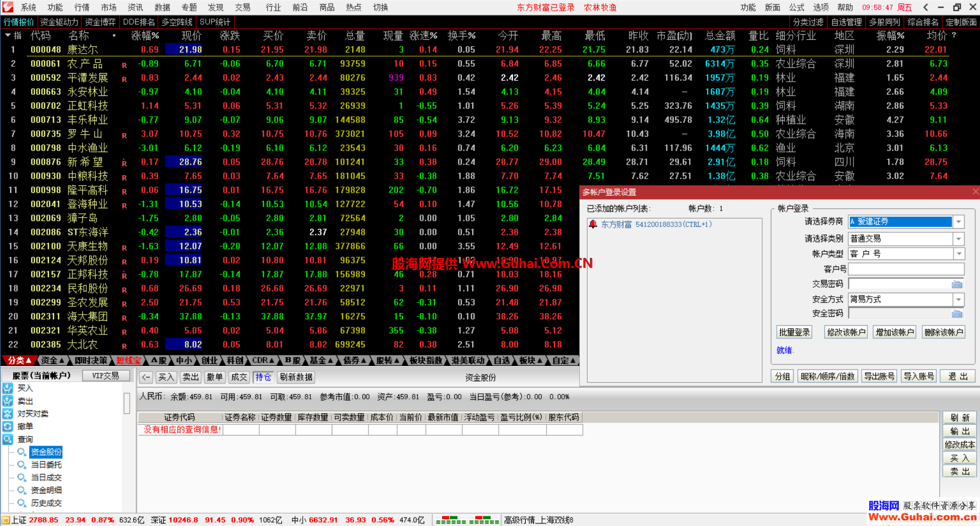Click magnifier icon beside 当日委托
Viewport: 980px width, 526px height.
click(22, 465)
